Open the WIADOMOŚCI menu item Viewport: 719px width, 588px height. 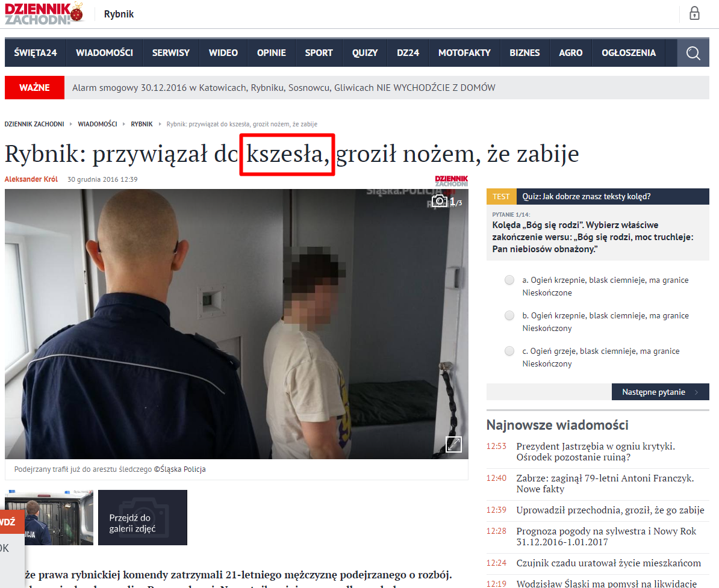point(104,53)
